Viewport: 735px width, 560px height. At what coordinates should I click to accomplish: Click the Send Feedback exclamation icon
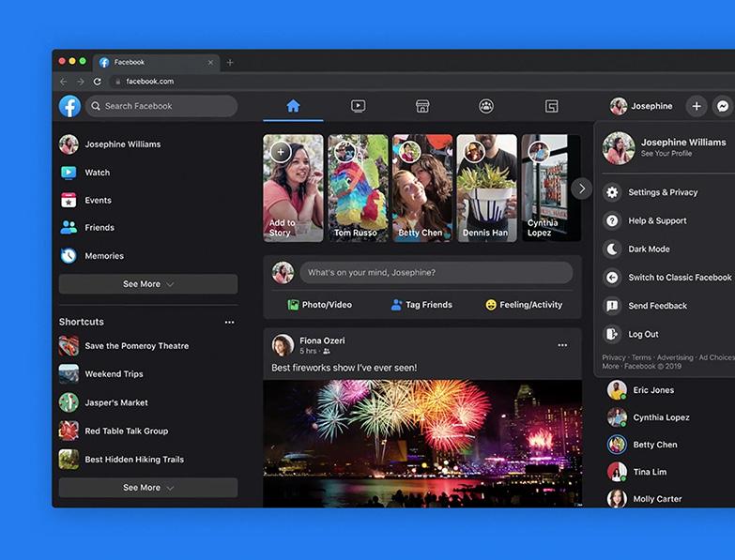(x=612, y=306)
